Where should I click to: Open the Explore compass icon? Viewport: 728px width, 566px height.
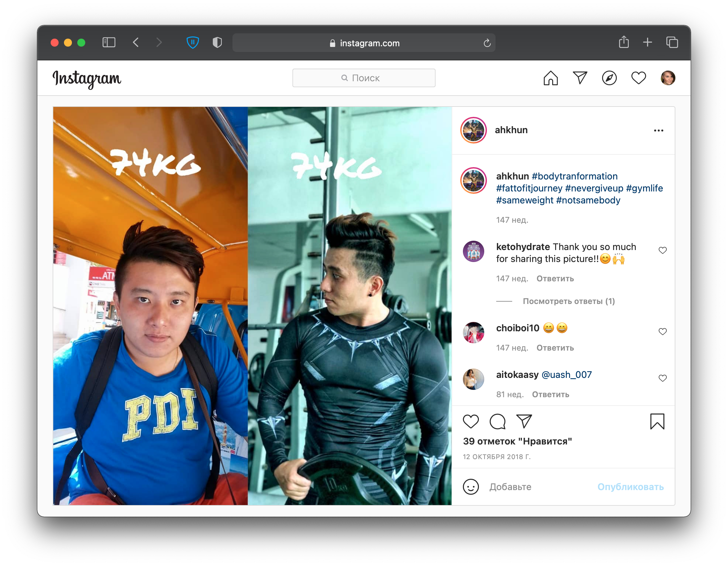(x=609, y=78)
